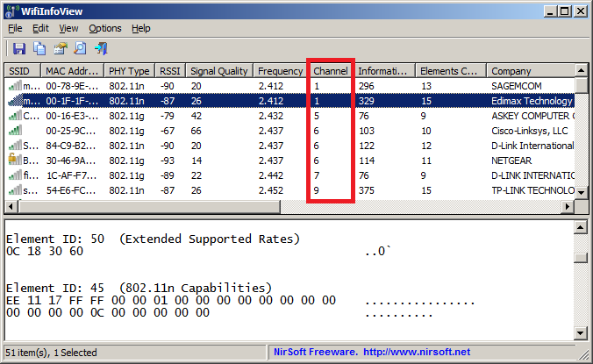
Task: Click frequency 2.442 cell
Action: tap(271, 175)
